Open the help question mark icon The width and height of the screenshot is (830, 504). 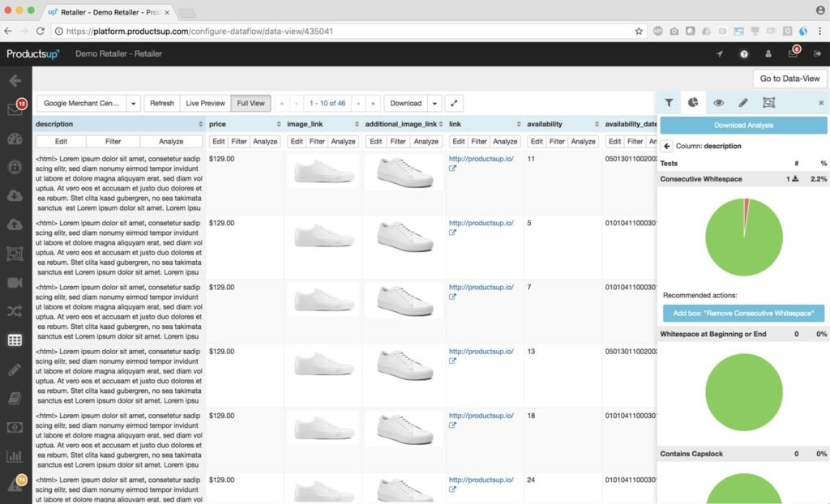(x=744, y=54)
